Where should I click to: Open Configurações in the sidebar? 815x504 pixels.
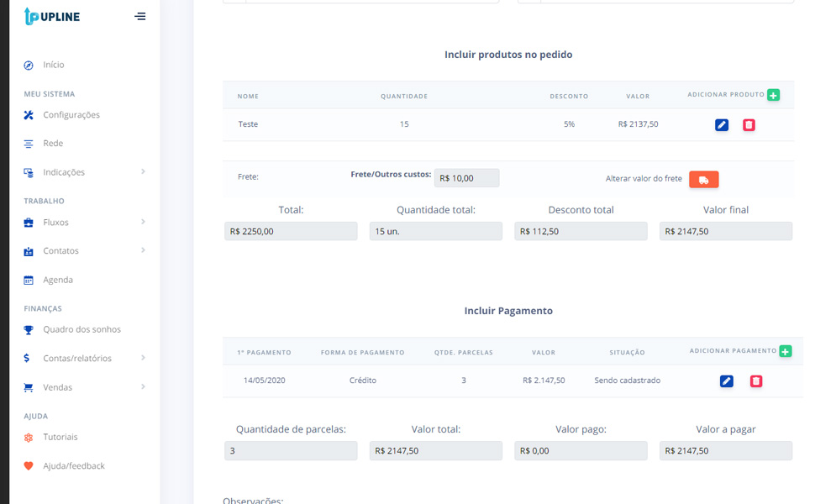click(71, 115)
